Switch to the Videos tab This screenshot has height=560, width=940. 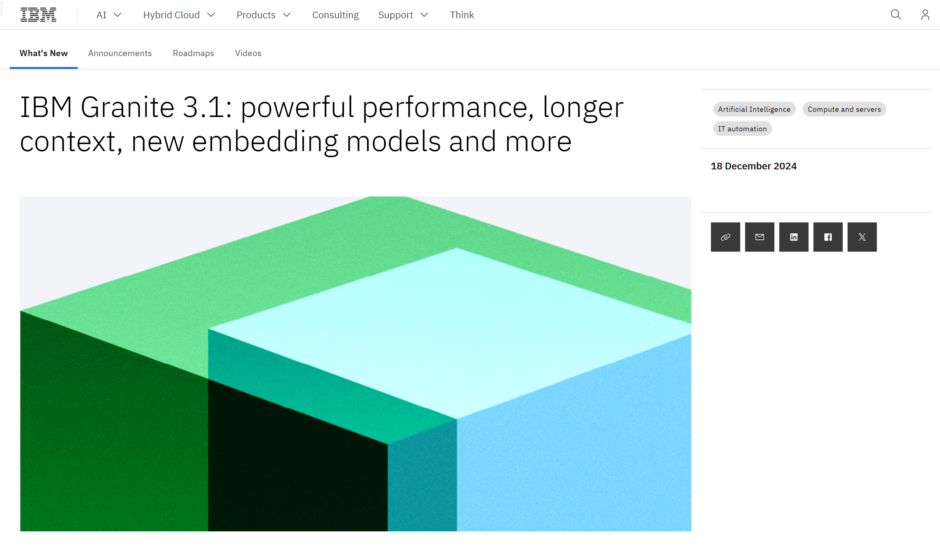[248, 53]
